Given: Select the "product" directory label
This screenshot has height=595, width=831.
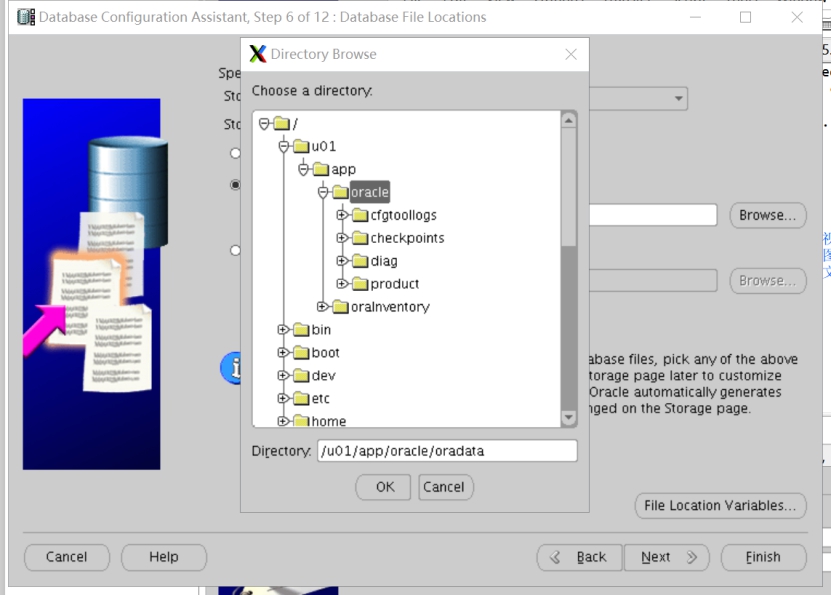Looking at the screenshot, I should 394,285.
